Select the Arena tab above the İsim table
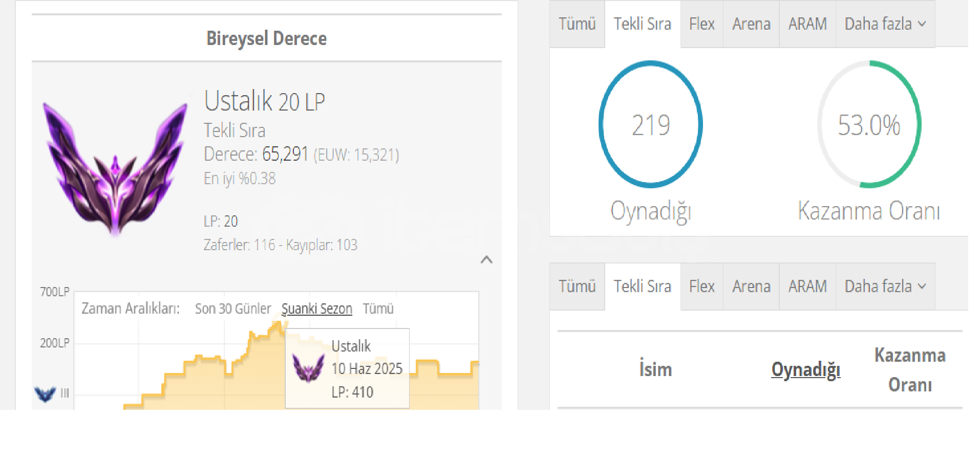The image size is (980, 461). (751, 287)
